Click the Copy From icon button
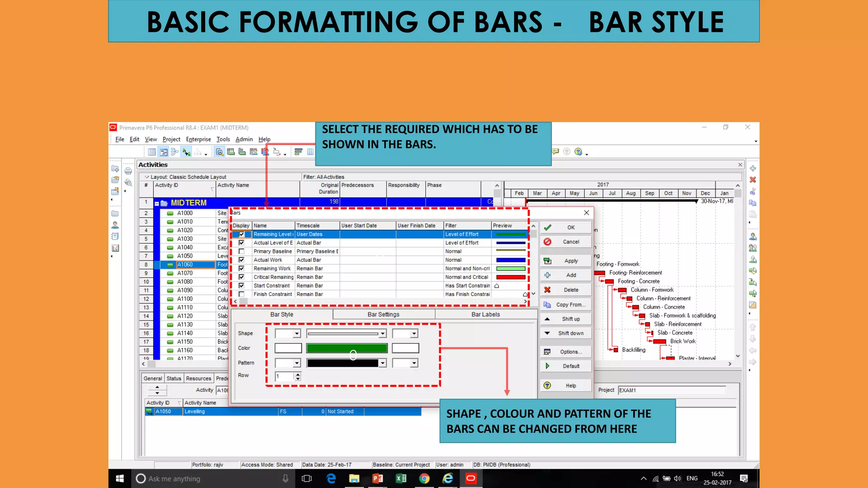868x488 pixels. pyautogui.click(x=547, y=305)
